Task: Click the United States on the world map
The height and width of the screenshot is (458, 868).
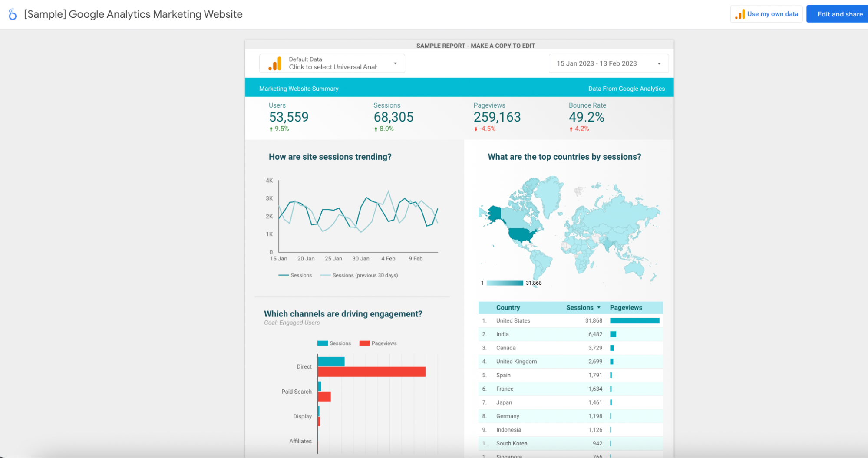Action: (x=521, y=235)
